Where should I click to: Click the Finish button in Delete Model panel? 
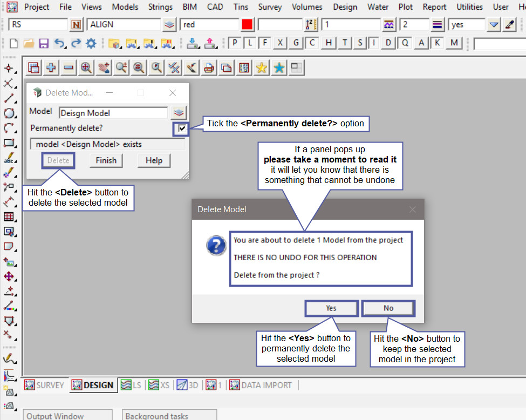[x=106, y=160]
